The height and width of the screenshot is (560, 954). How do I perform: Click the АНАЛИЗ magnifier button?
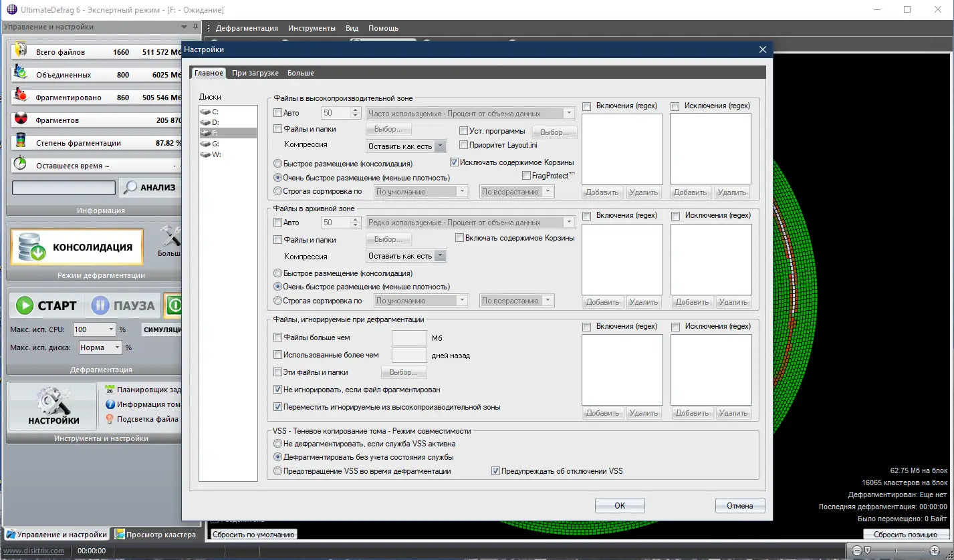(x=150, y=188)
